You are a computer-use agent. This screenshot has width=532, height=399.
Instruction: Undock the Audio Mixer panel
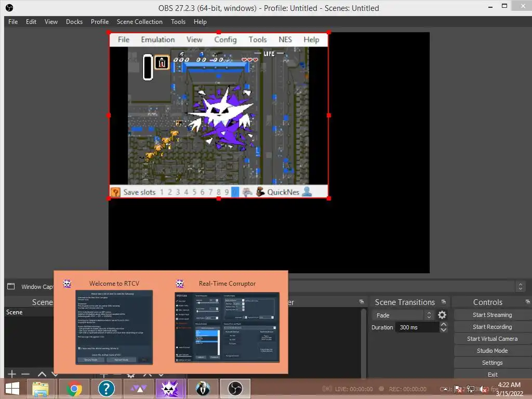(362, 302)
